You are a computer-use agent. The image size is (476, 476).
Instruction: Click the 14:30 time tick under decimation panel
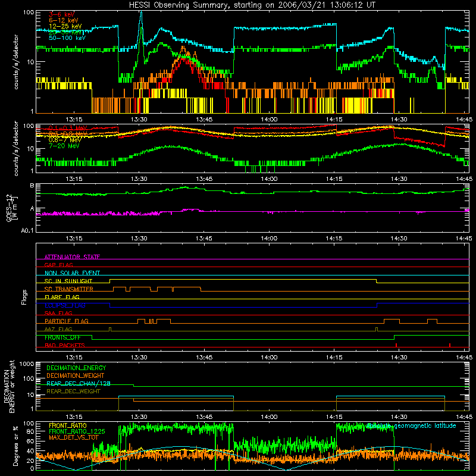tap(399, 417)
